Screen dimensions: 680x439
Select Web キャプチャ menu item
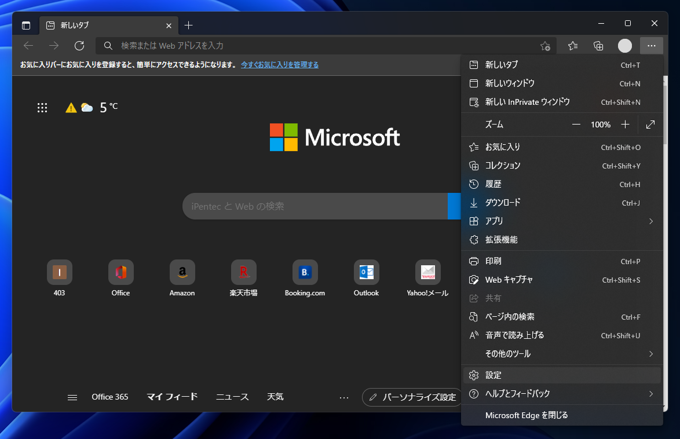click(562, 280)
